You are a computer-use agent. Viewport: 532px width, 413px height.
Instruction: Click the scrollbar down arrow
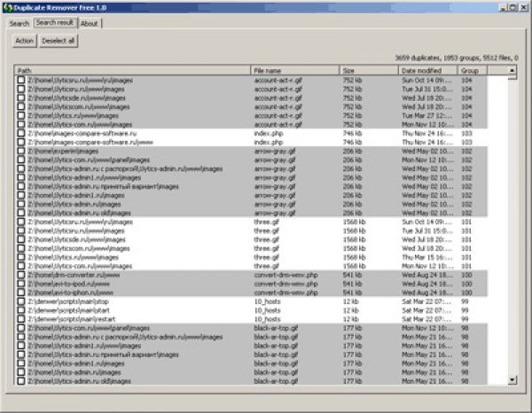pos(512,380)
